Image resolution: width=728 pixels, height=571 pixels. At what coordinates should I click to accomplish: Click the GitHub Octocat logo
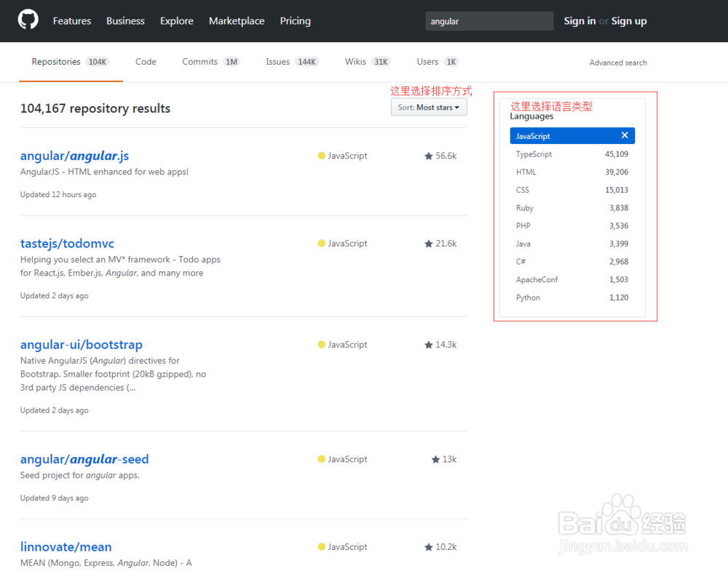28,20
